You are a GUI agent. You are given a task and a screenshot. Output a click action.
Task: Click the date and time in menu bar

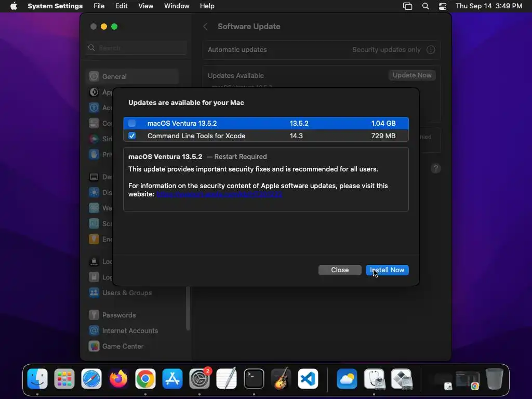click(x=488, y=6)
